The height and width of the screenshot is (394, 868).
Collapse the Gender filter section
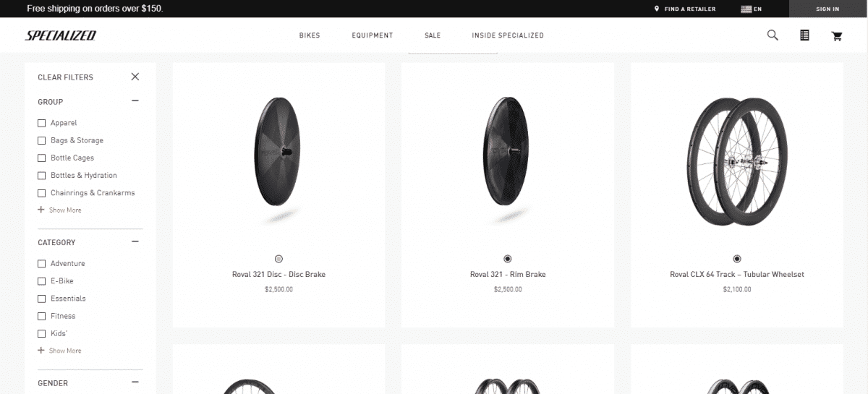click(x=135, y=382)
